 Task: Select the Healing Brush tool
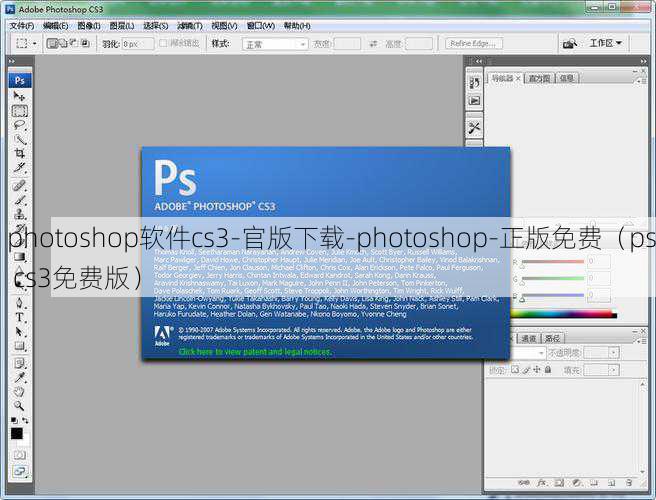pos(19,185)
